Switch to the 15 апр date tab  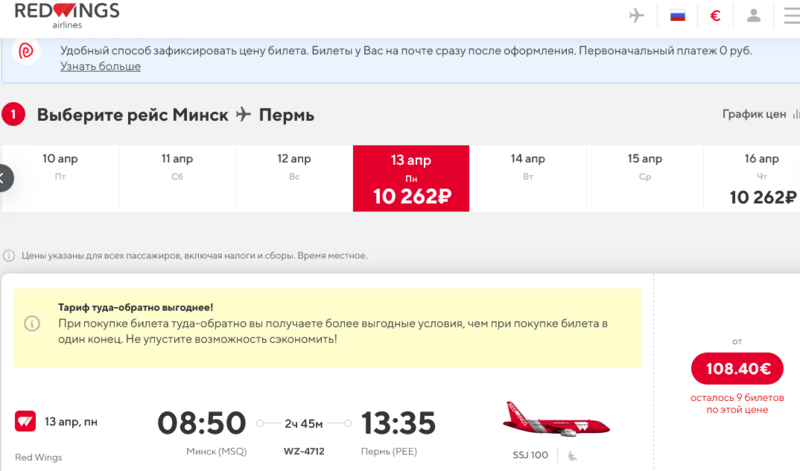click(645, 167)
